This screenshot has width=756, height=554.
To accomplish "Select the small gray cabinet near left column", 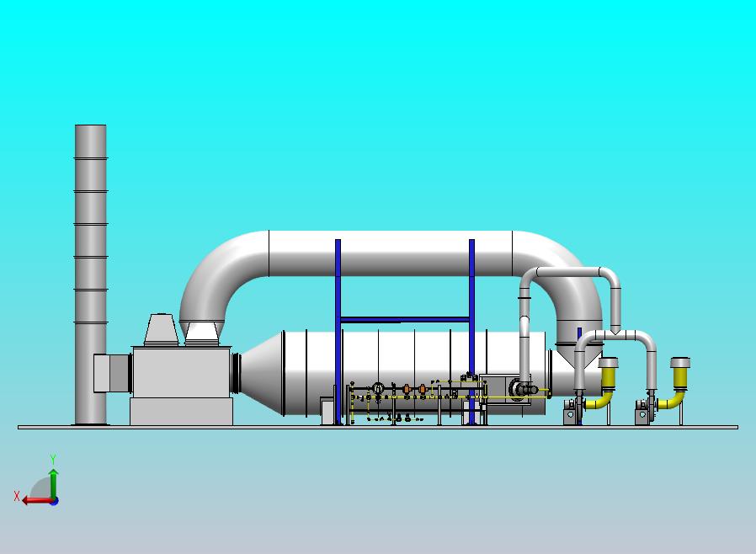I will click(x=327, y=411).
